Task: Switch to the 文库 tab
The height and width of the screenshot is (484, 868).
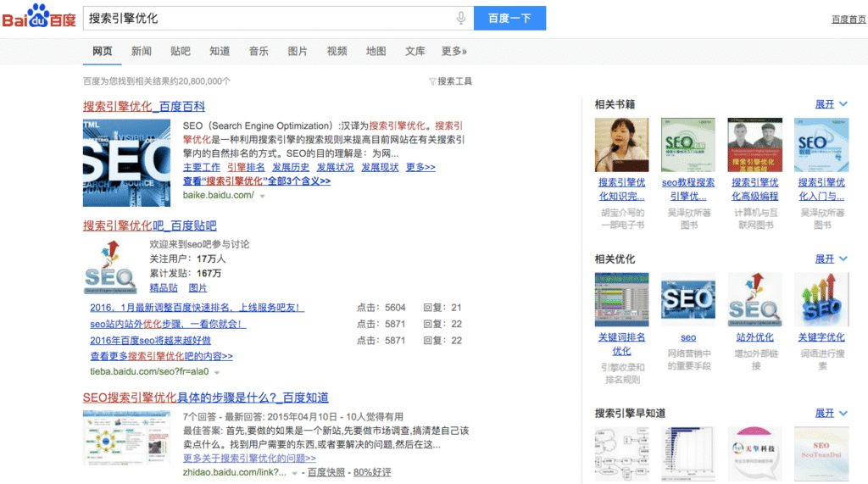Action: 415,51
